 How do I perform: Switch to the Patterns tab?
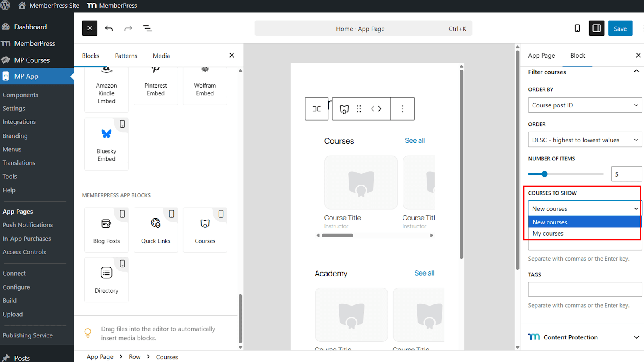point(126,56)
